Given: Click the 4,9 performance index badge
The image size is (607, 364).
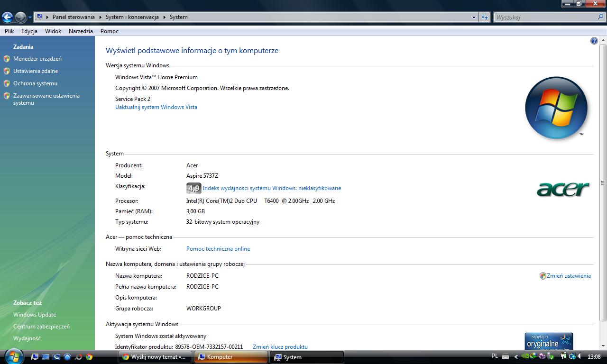Looking at the screenshot, I should (x=193, y=188).
